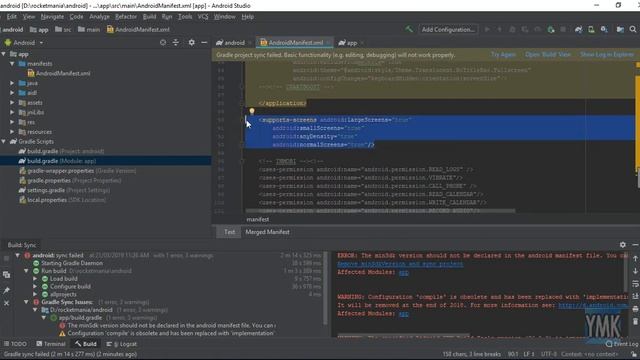Click the Run triangle in top toolbar
This screenshot has width=640, height=360.
[487, 29]
